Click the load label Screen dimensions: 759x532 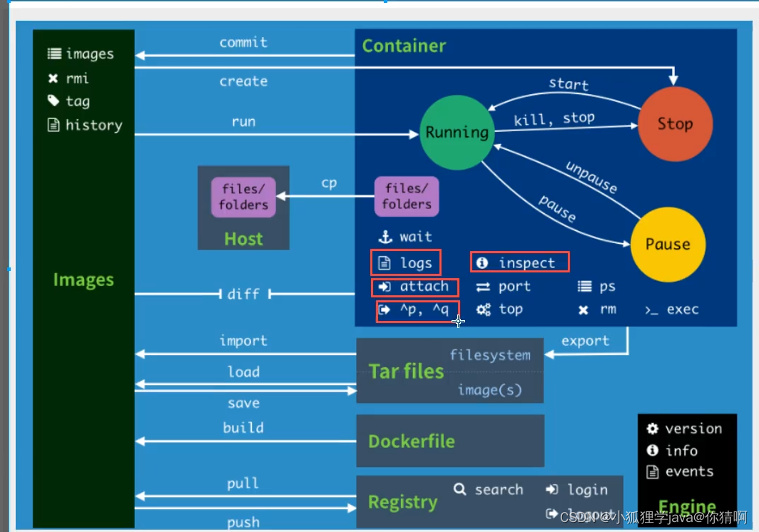click(243, 372)
